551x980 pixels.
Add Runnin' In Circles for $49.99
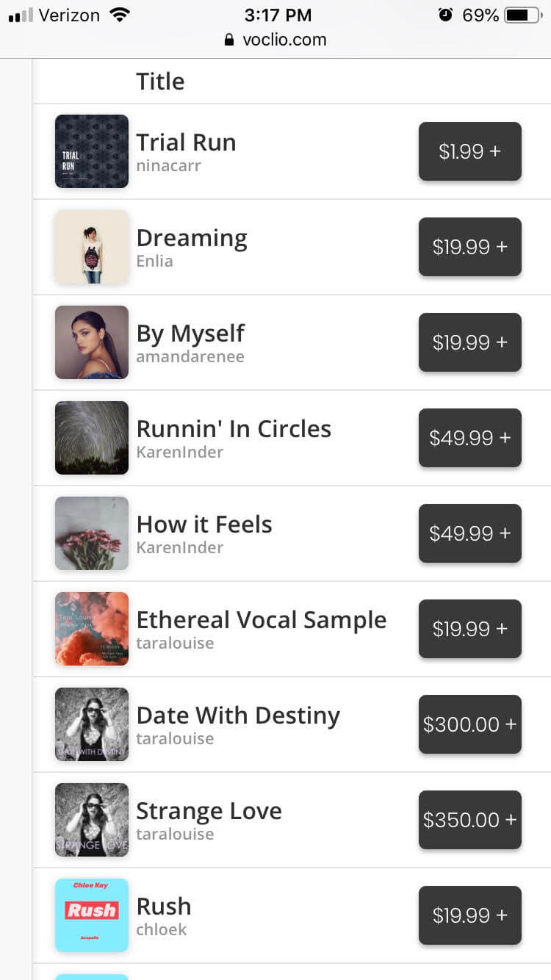469,438
